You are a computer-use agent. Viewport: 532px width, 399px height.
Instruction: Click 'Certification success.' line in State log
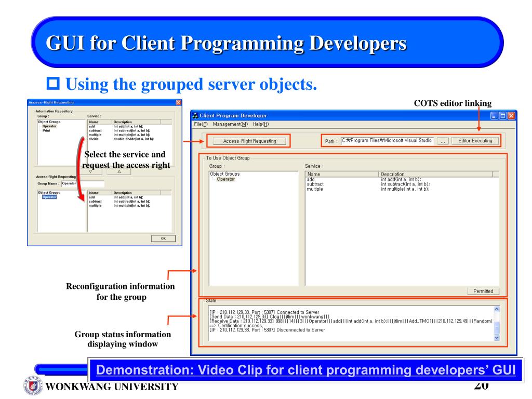[x=236, y=325]
